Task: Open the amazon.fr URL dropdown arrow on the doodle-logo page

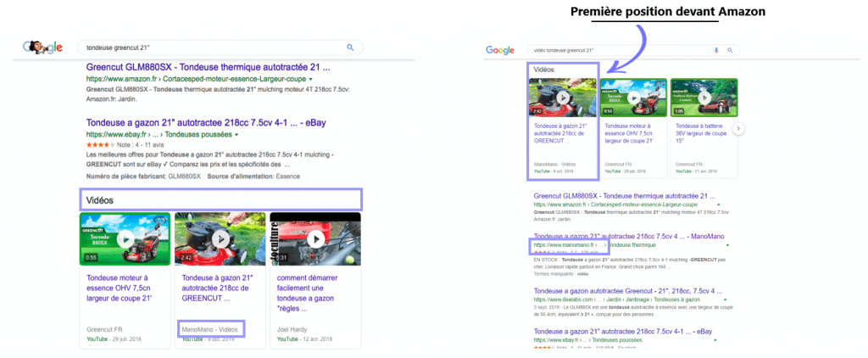Action: 310,79
